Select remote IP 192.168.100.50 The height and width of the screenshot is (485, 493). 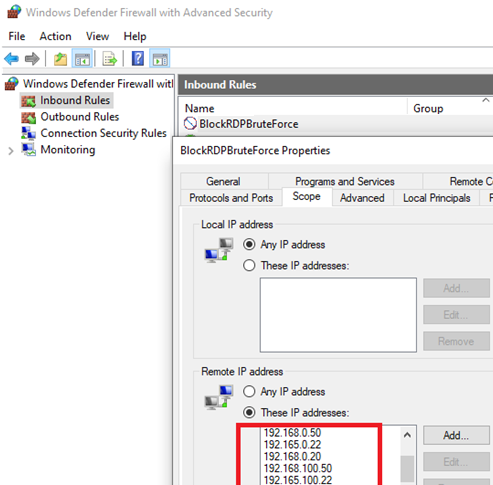(298, 468)
